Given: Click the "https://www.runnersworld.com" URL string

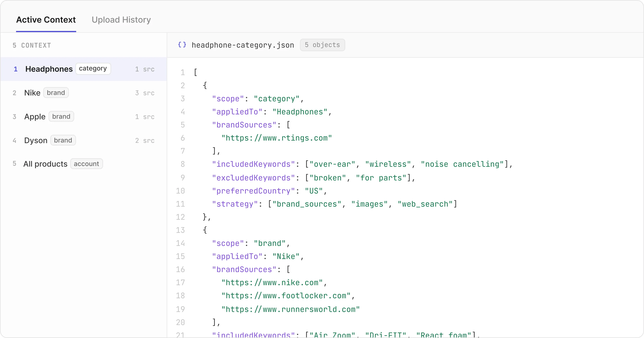Looking at the screenshot, I should [x=290, y=309].
